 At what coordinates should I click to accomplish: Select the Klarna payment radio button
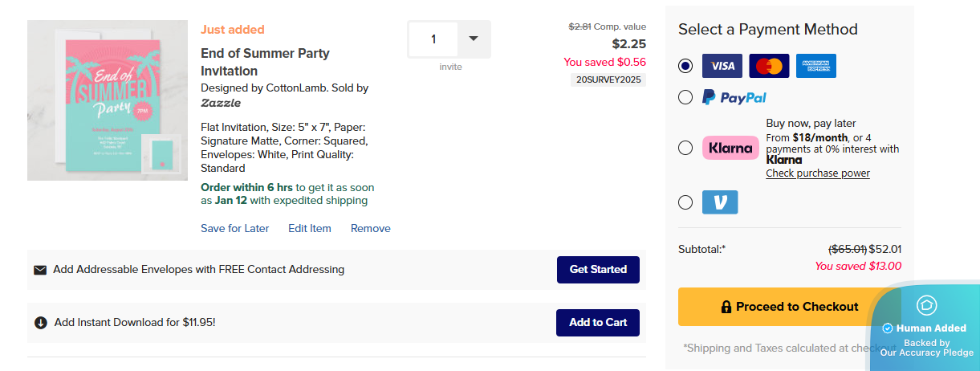pyautogui.click(x=685, y=148)
